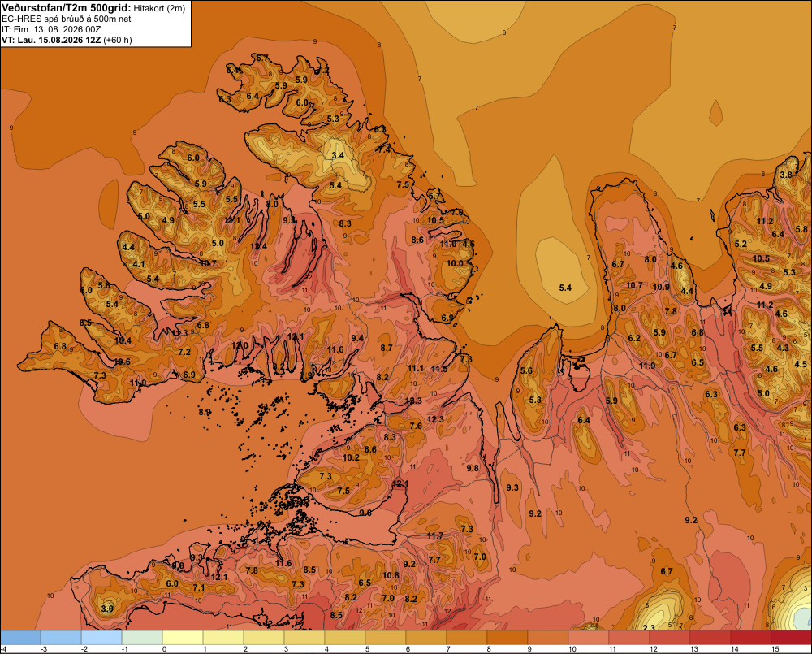812x654 pixels.
Task: Pick the pale yellow legend swatch between 0 and 1
Action: coord(183,637)
